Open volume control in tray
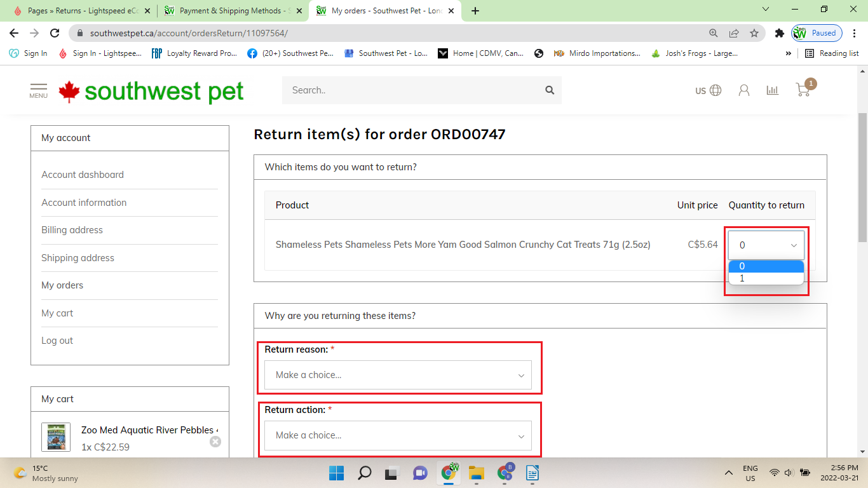868x488 pixels. click(789, 473)
